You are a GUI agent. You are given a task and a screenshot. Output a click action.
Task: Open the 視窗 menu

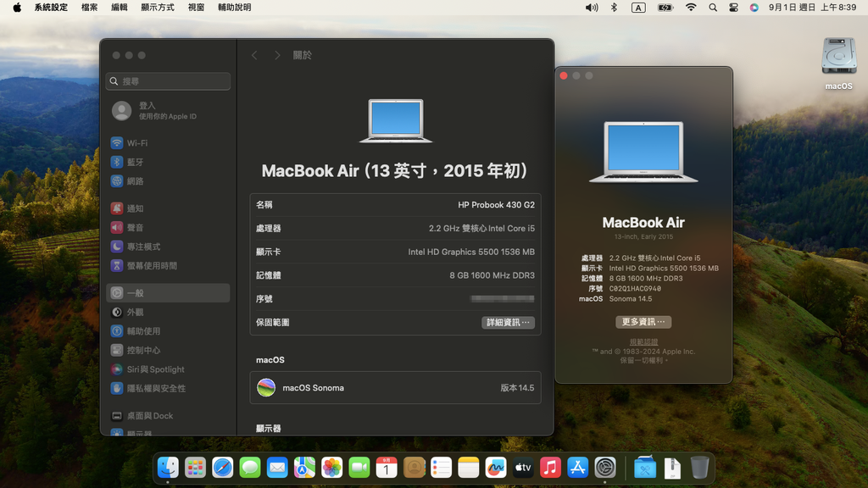pos(196,7)
